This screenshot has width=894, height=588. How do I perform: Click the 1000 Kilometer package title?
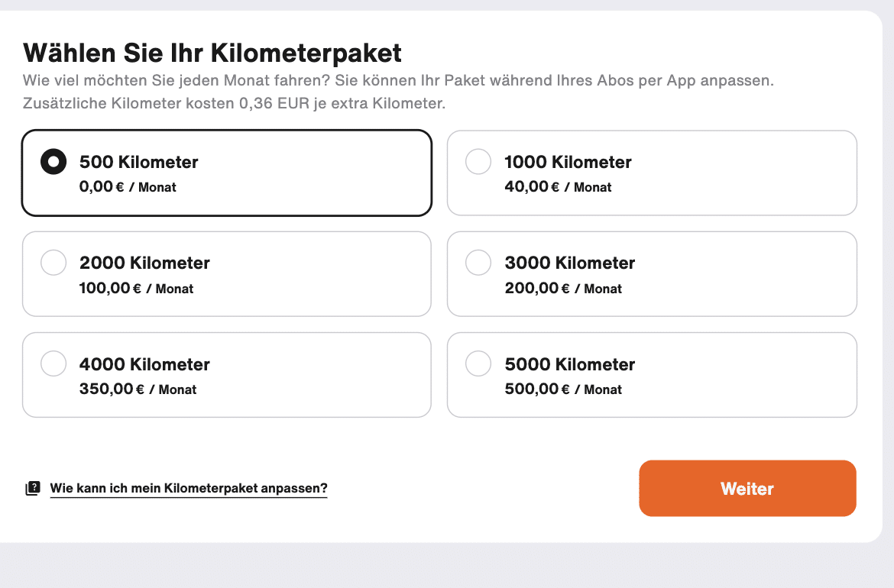[568, 162]
